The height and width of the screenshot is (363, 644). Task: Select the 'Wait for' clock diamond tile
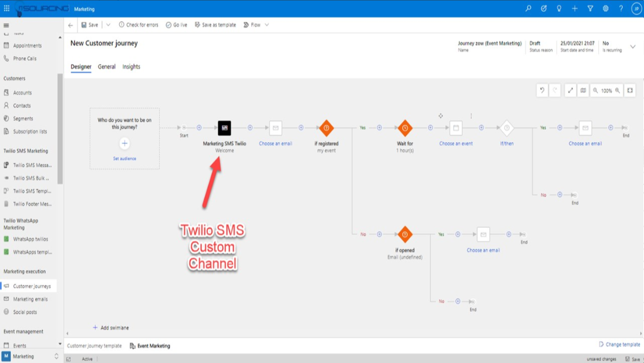pyautogui.click(x=405, y=128)
